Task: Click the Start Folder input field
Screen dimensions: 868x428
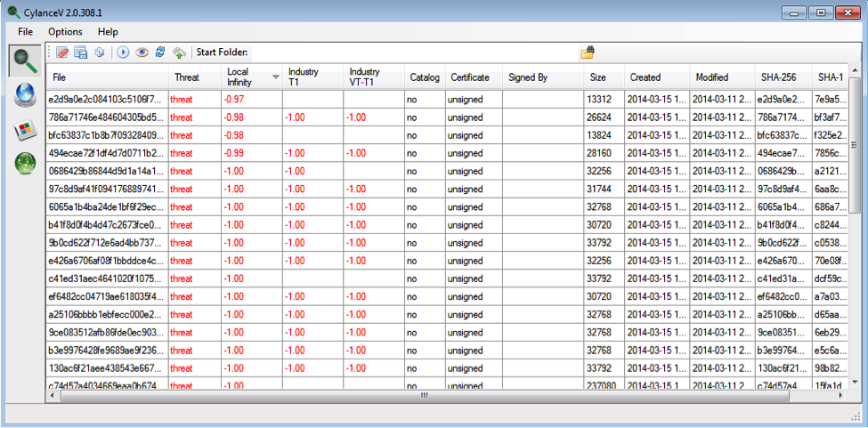Action: click(x=414, y=52)
